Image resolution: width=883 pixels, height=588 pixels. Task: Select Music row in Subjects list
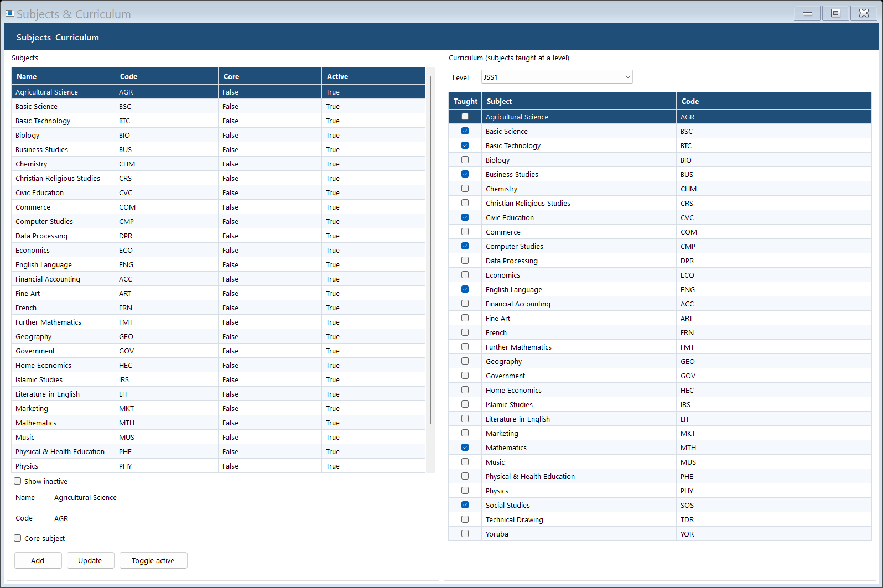click(218, 437)
